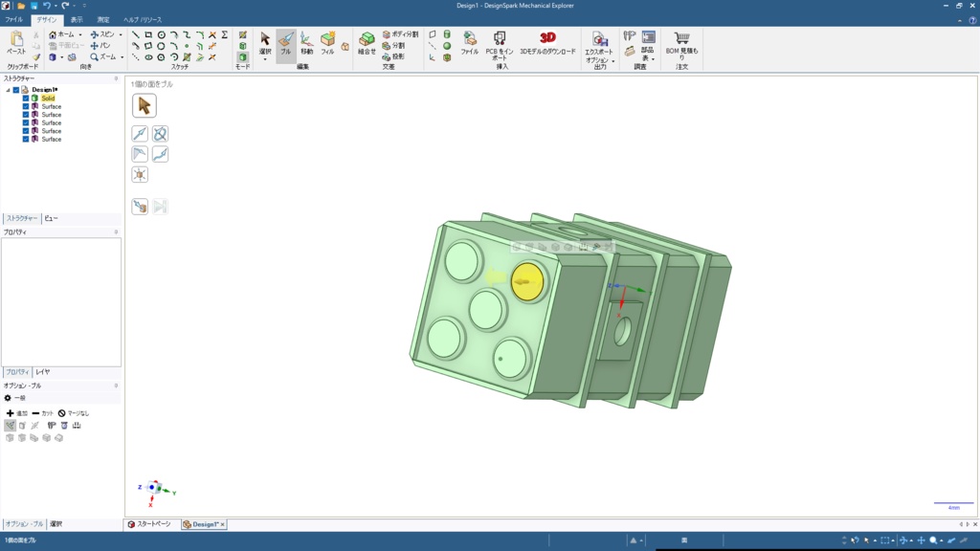Enable カット (Cut) pull option
This screenshot has height=551, width=980.
[42, 413]
